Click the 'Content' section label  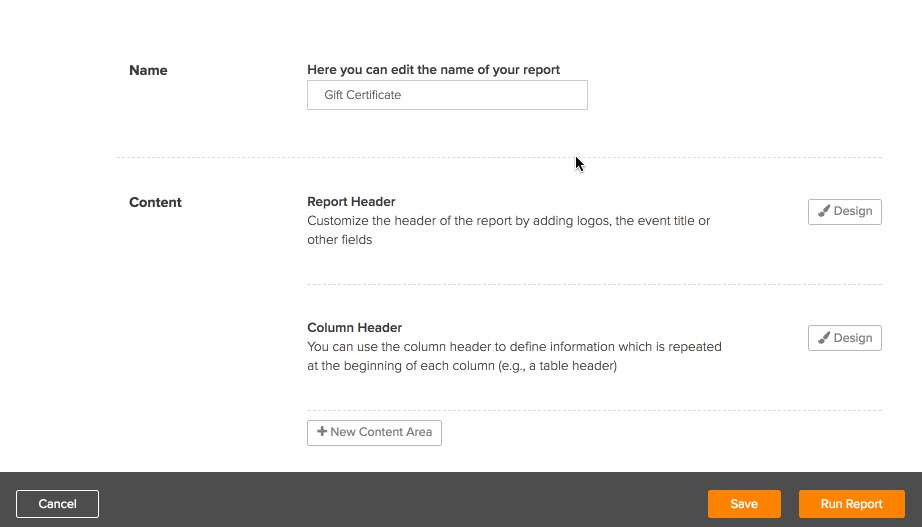pyautogui.click(x=155, y=202)
